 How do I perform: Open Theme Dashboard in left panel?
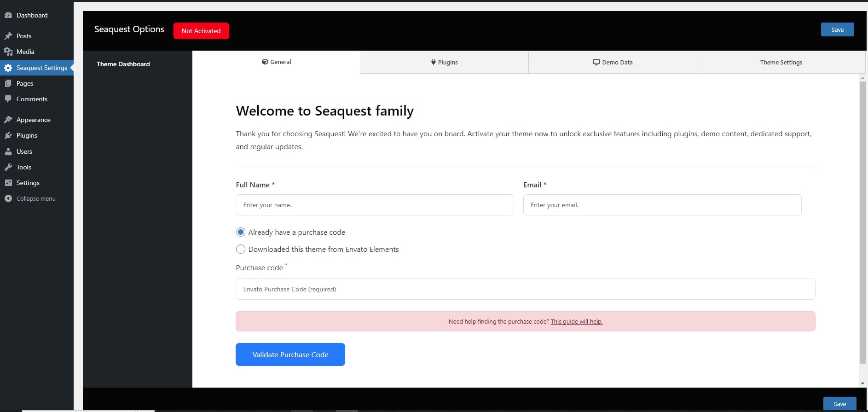(123, 64)
